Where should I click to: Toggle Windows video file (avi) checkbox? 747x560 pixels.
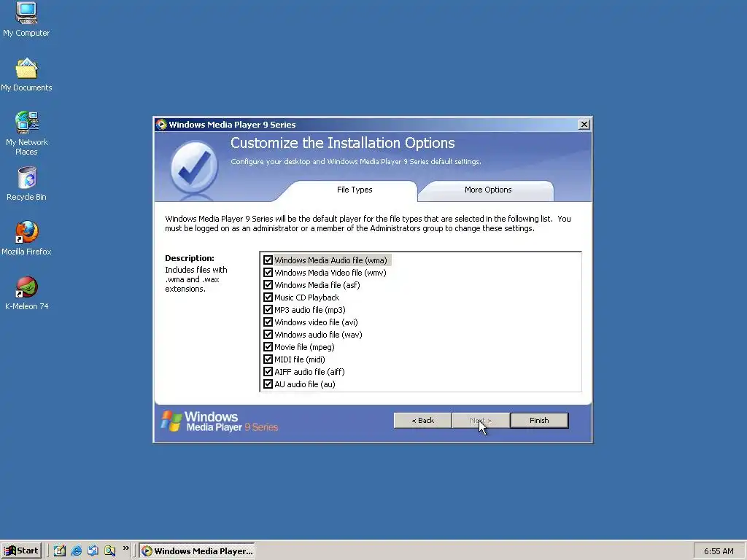pos(268,322)
